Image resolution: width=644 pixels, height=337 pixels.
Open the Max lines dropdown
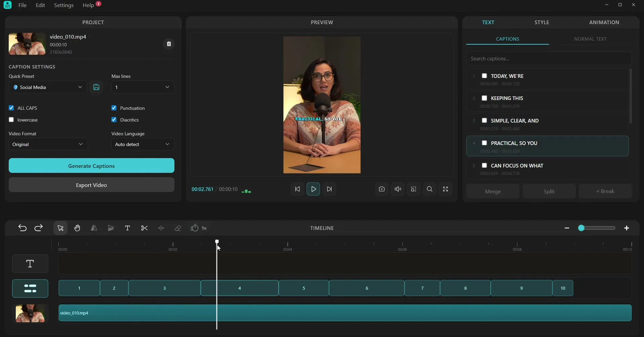(x=143, y=87)
